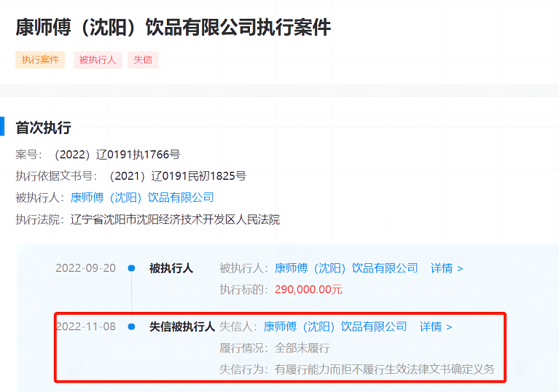The width and height of the screenshot is (559, 392).
Task: Click the 全部未履行 status text
Action: click(x=302, y=348)
